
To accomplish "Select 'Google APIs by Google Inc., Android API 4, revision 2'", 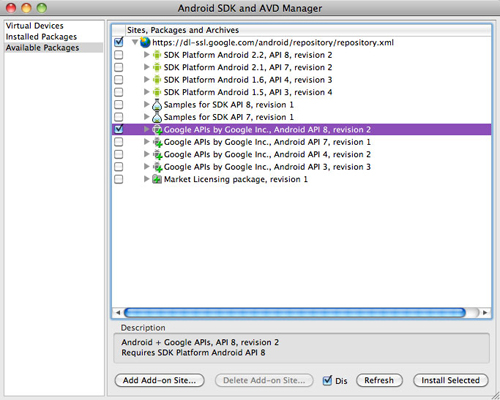I will click(x=267, y=155).
